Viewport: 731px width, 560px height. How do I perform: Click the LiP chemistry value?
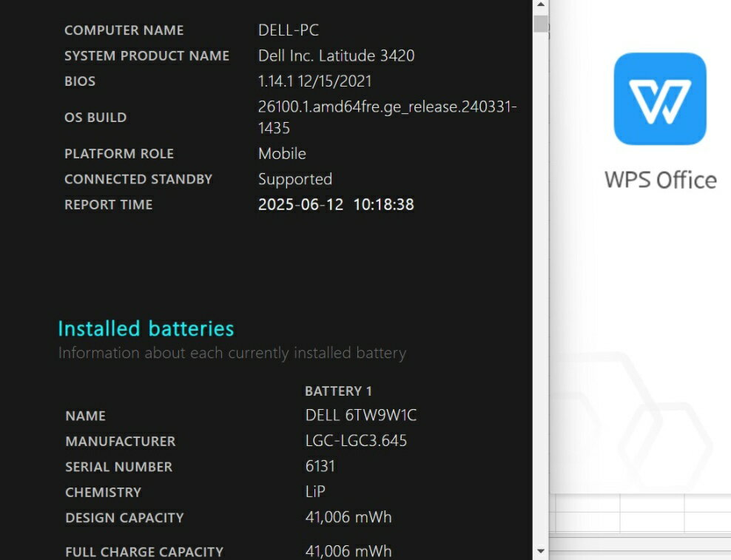coord(315,492)
